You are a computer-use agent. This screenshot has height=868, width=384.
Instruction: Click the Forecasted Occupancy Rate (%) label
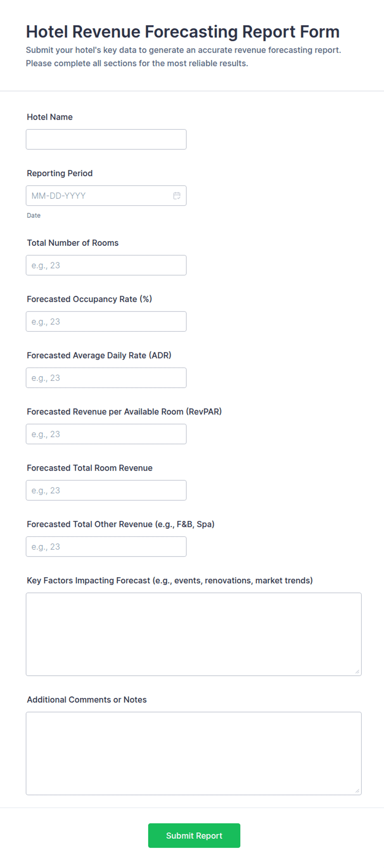[89, 299]
